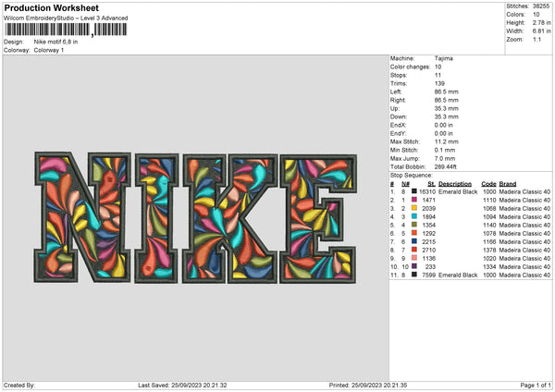Select the orange swatch in the 1292 stitch row

(x=413, y=233)
